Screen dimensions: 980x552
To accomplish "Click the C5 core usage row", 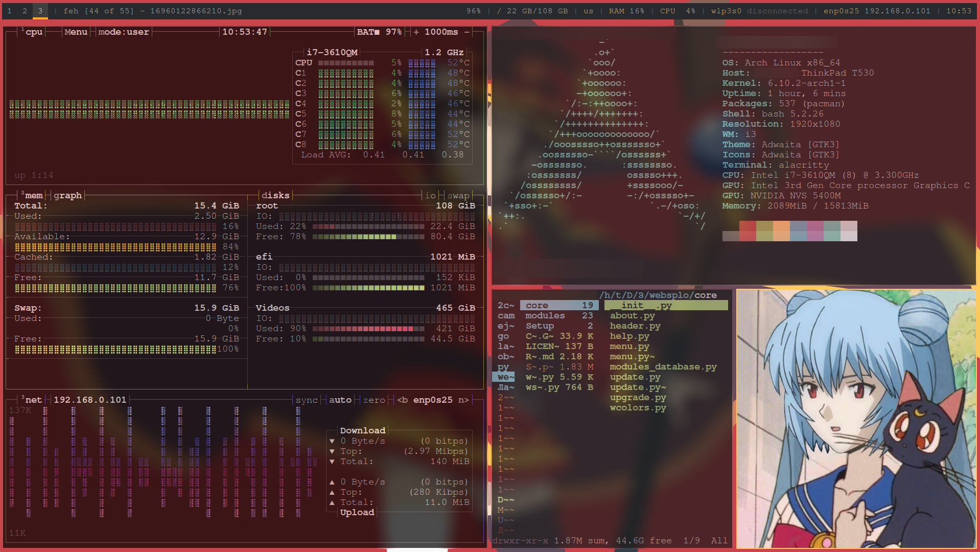I will click(382, 113).
